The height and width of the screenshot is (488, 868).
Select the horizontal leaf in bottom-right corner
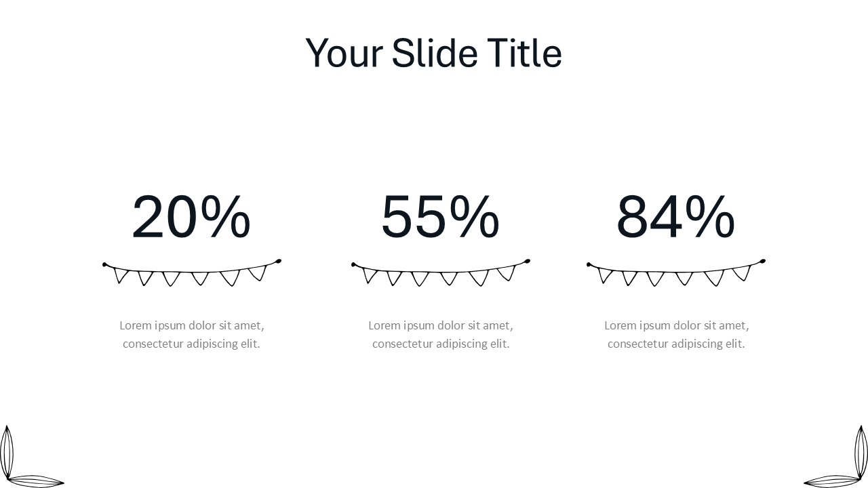(x=833, y=482)
